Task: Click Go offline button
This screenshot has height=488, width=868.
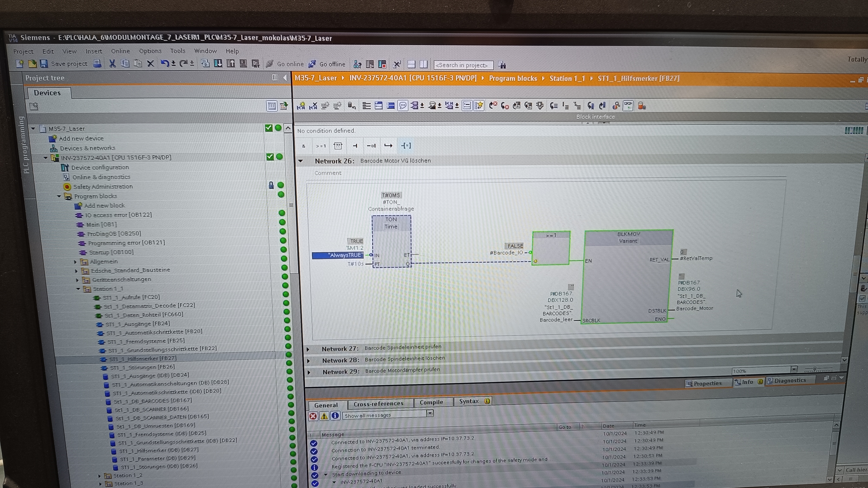Action: [x=327, y=64]
